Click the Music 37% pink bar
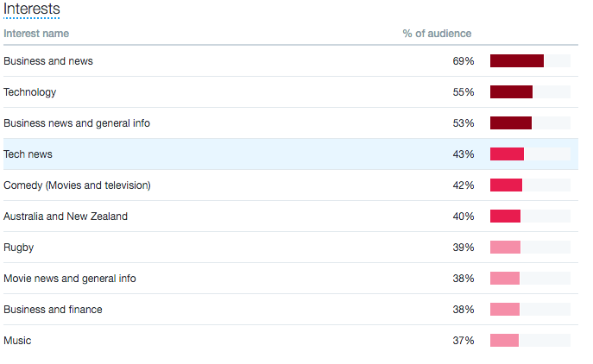The height and width of the screenshot is (364, 593). pos(504,340)
